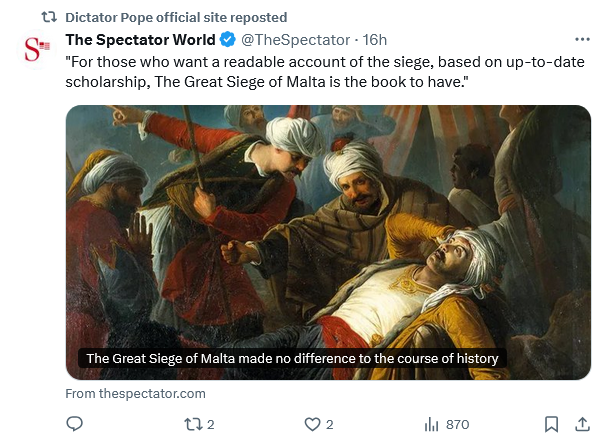Image resolution: width=609 pixels, height=445 pixels.
Task: Click the share upload arrow icon
Action: coord(582,424)
